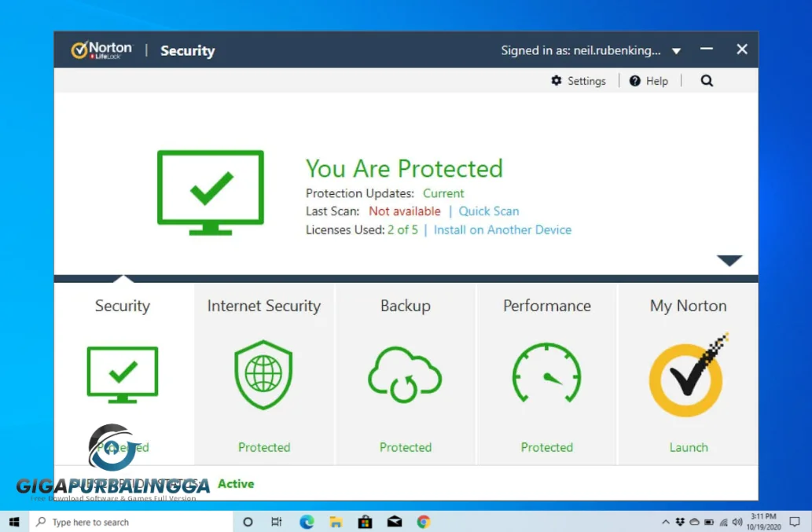Screen dimensions: 812x532
Task: Click the large green protected monitor icon
Action: coord(210,193)
